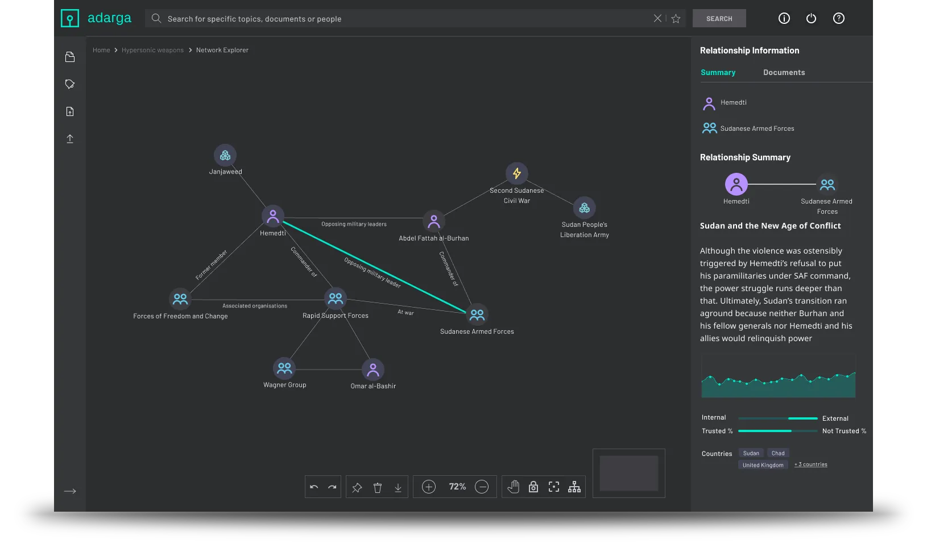Delete selection with the trash icon

pyautogui.click(x=378, y=487)
